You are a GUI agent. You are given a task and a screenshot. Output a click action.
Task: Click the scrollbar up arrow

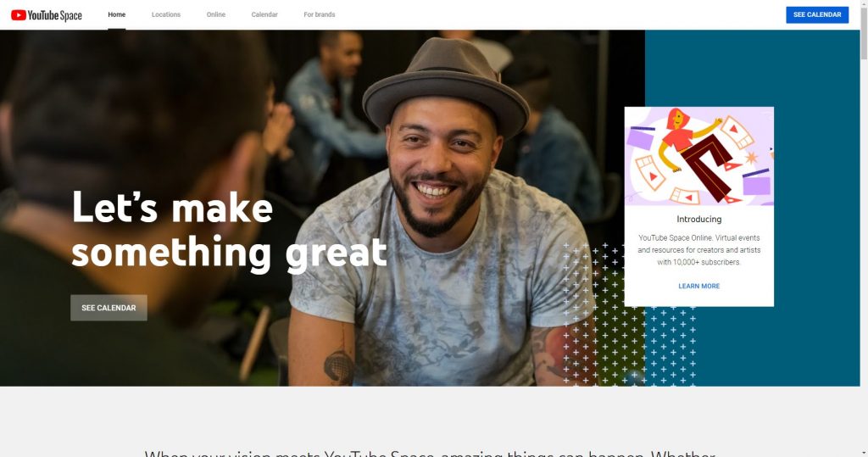(864, 3)
